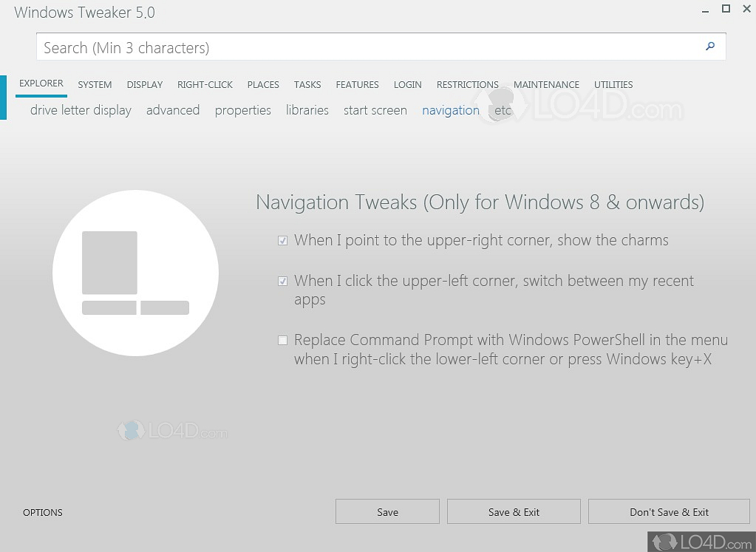
Task: Open the drive letter display settings
Action: coord(81,110)
